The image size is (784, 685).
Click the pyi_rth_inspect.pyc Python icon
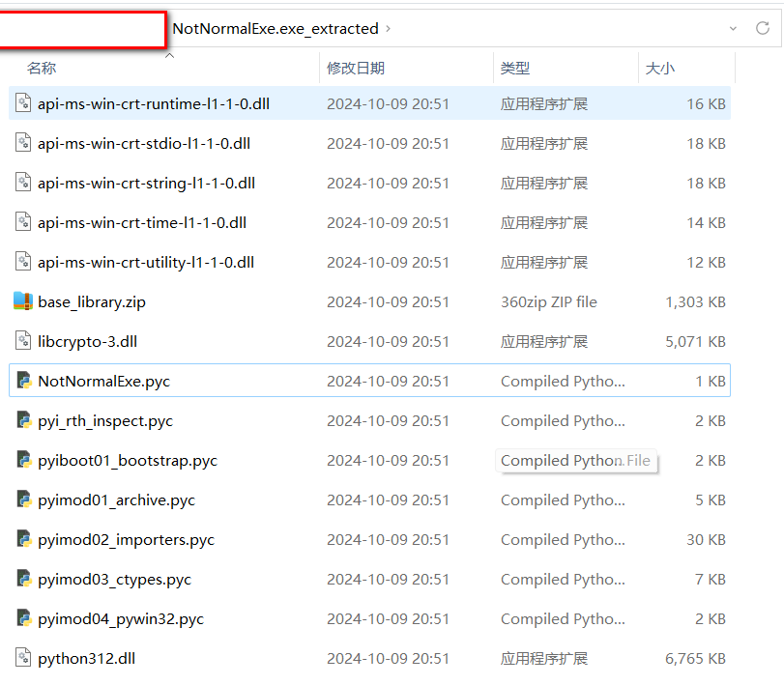click(24, 420)
